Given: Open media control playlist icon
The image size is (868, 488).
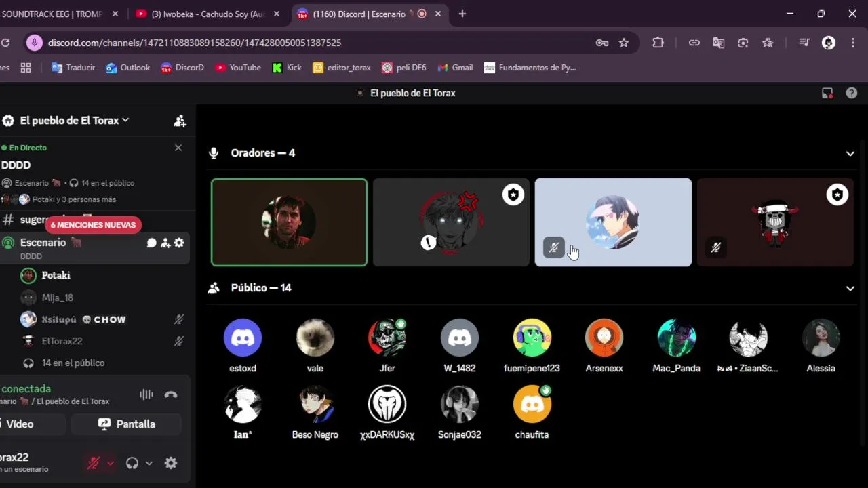Looking at the screenshot, I should click(x=804, y=43).
